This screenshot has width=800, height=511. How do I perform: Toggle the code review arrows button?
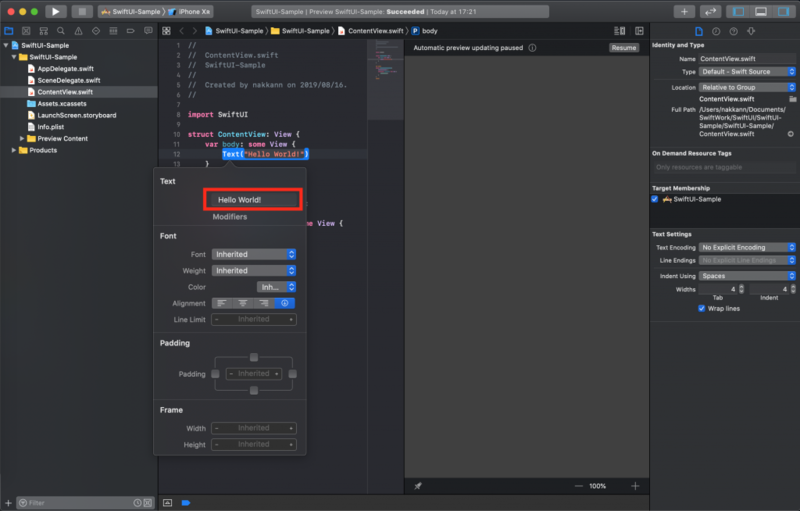click(x=711, y=11)
